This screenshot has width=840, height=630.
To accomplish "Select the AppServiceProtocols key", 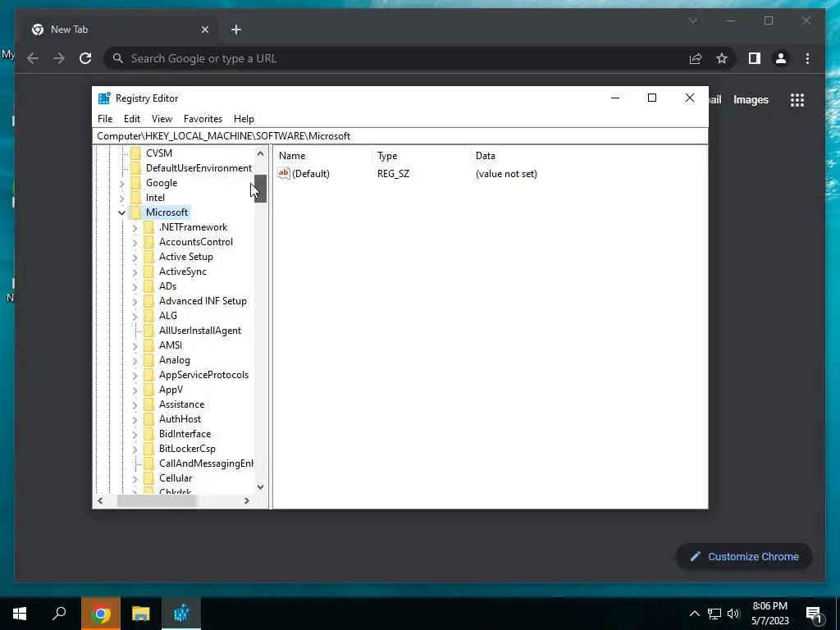I will (203, 375).
